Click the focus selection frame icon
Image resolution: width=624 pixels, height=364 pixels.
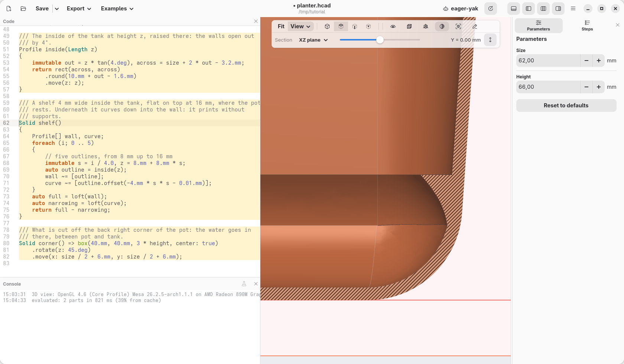pyautogui.click(x=458, y=26)
